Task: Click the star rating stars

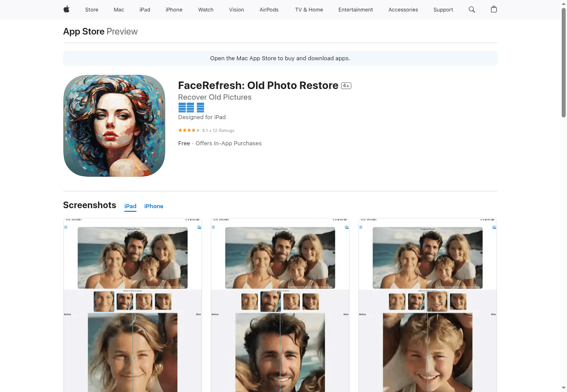Action: (188, 130)
